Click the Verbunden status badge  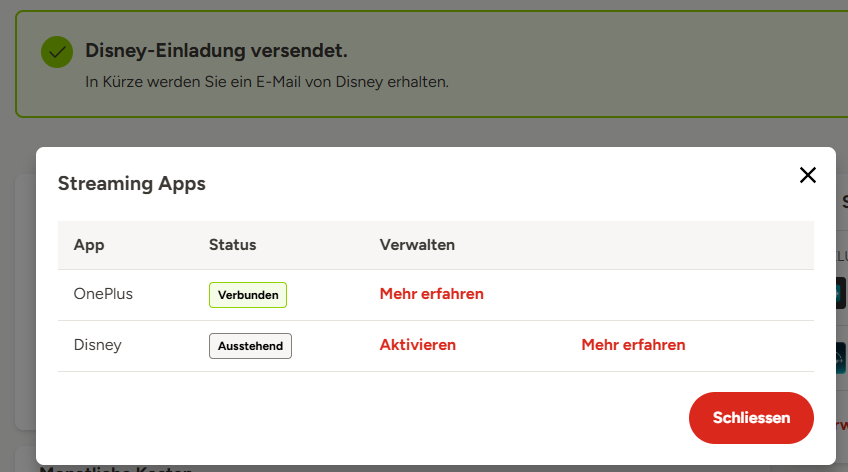pyautogui.click(x=248, y=295)
